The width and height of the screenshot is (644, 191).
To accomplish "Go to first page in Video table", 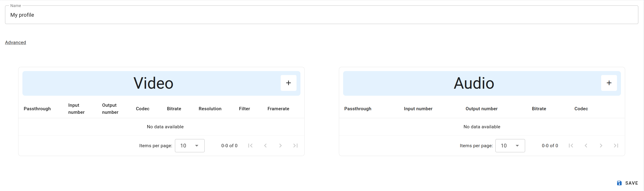I will click(x=250, y=145).
